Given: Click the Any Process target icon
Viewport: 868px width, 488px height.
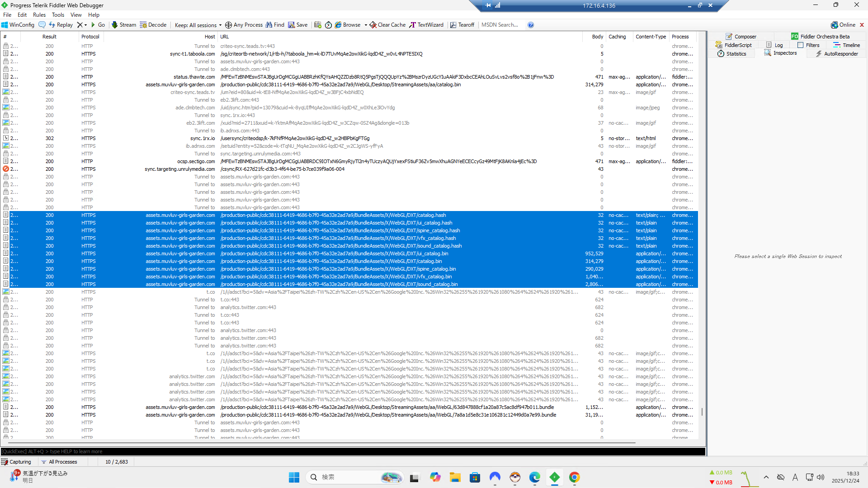Looking at the screenshot, I should [x=228, y=25].
